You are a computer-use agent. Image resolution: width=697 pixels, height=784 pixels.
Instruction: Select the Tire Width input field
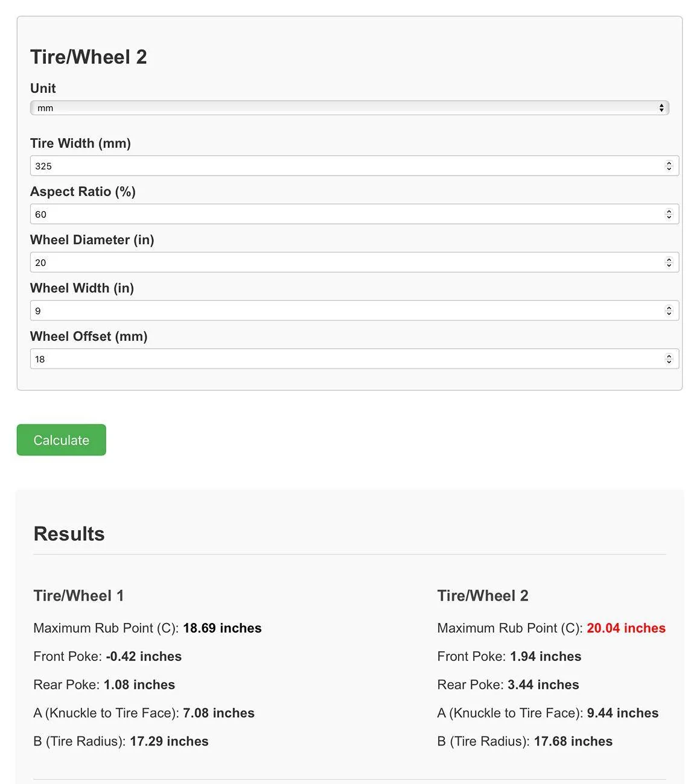(x=302, y=165)
